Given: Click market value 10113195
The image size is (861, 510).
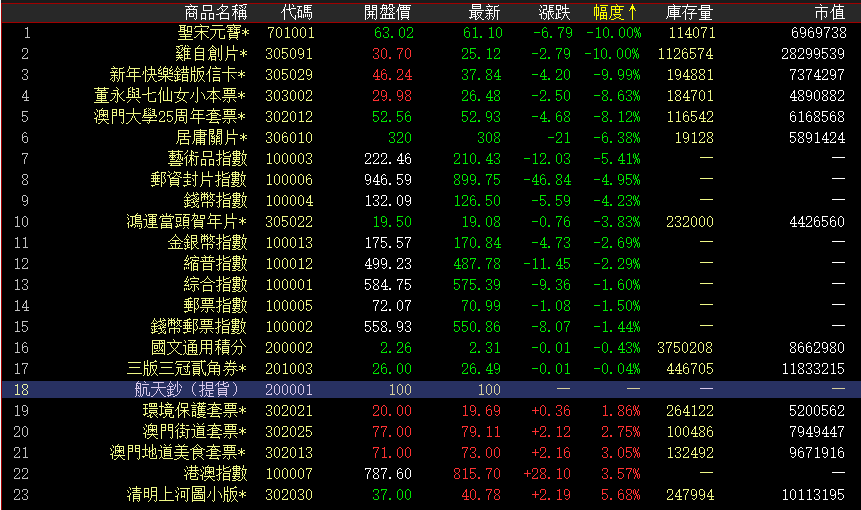Looking at the screenshot, I should pos(813,495).
